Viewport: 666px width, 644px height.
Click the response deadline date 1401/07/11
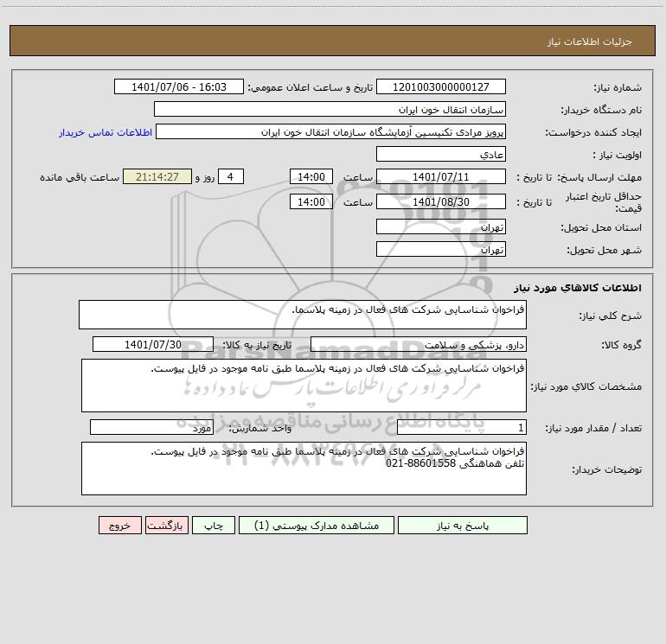click(441, 176)
